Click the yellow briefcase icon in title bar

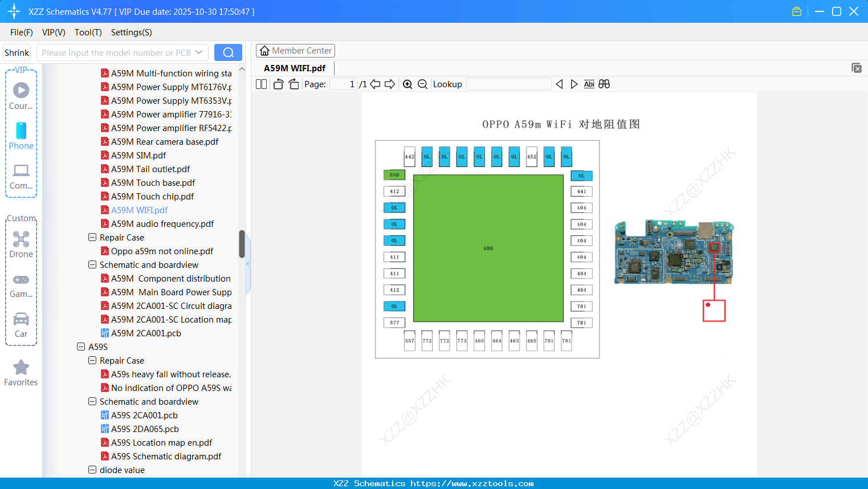[796, 11]
